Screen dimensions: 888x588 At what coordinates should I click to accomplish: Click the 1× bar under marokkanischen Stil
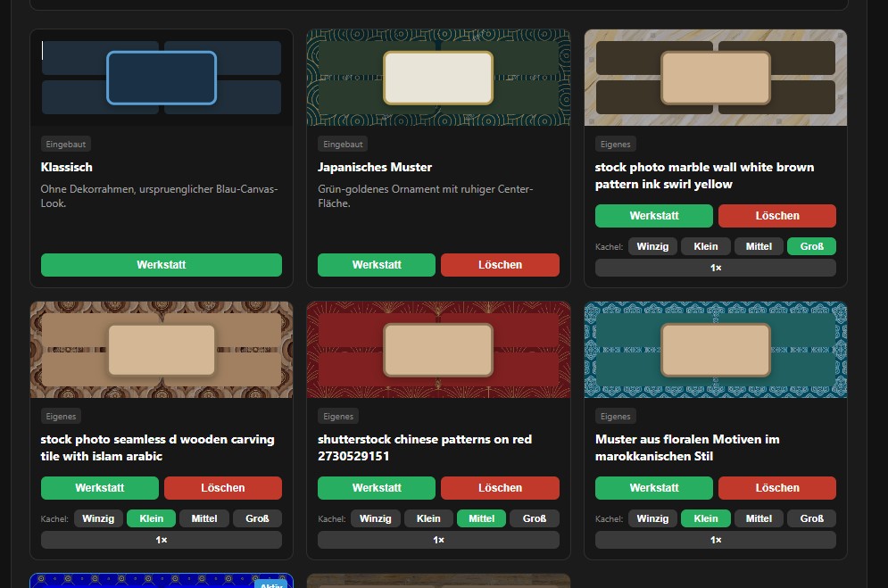(716, 540)
